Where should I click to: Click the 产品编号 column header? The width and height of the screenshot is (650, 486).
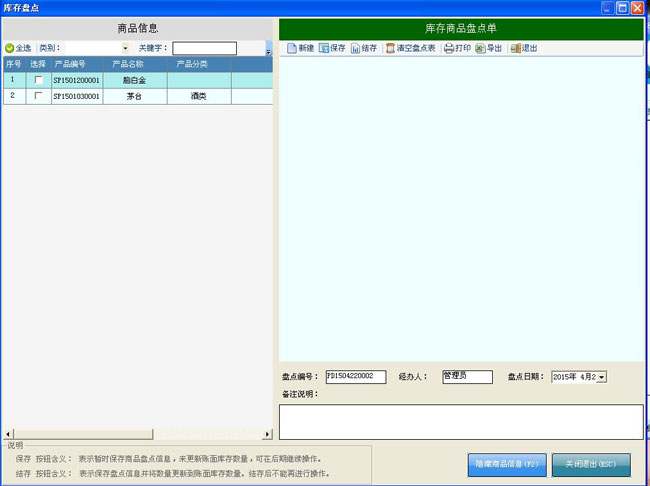point(75,64)
